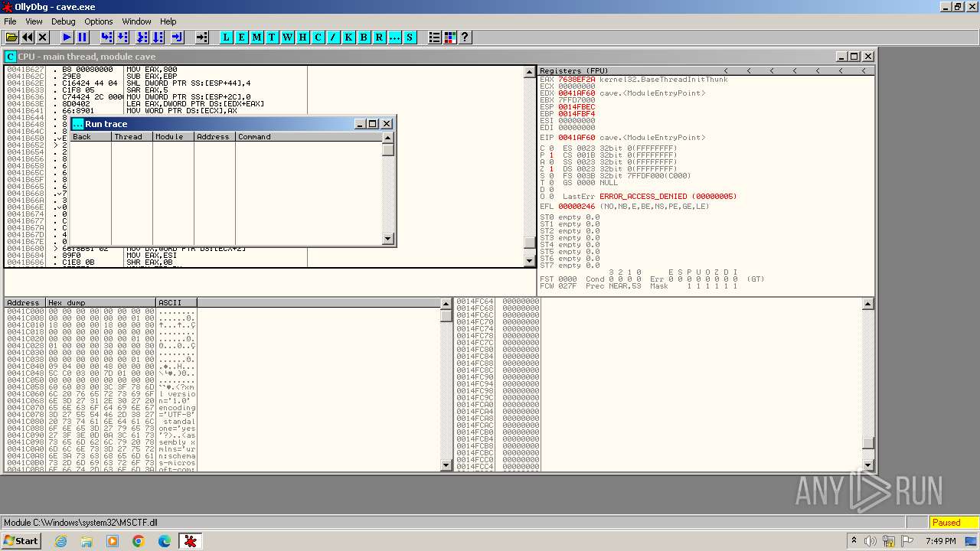Show Handles via the H icon
The height and width of the screenshot is (551, 980).
point(302,37)
